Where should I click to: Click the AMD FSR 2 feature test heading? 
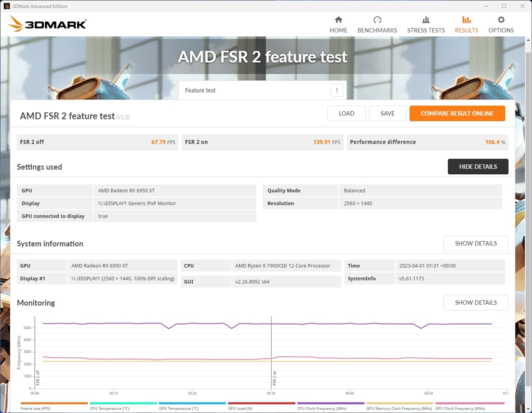coord(67,116)
